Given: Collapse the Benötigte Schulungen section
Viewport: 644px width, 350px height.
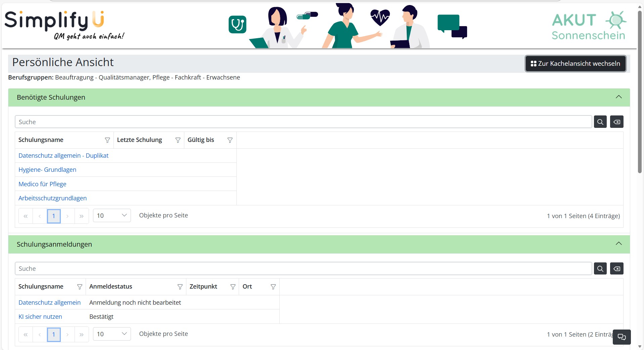Looking at the screenshot, I should [x=618, y=97].
